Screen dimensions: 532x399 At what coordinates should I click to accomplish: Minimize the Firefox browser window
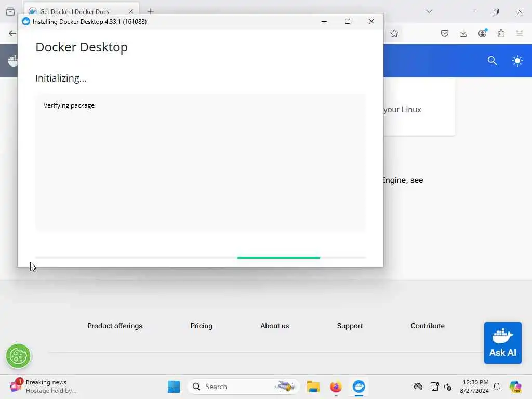(472, 11)
